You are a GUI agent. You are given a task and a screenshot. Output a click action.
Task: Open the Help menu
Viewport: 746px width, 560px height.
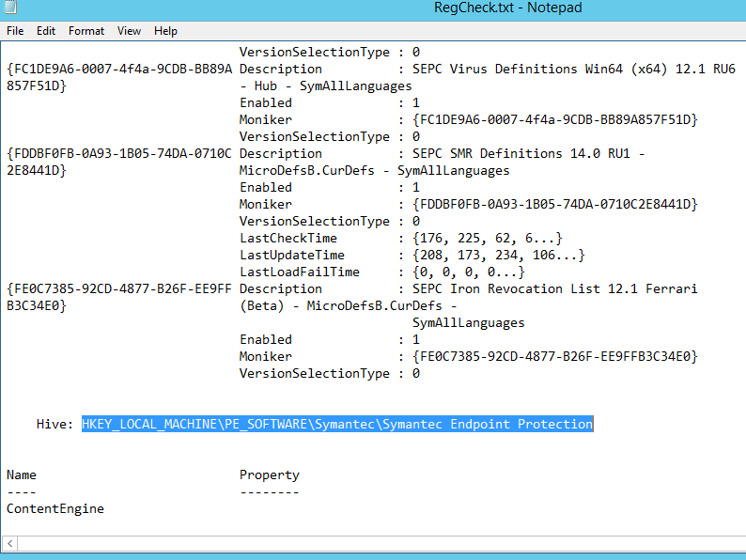165,31
